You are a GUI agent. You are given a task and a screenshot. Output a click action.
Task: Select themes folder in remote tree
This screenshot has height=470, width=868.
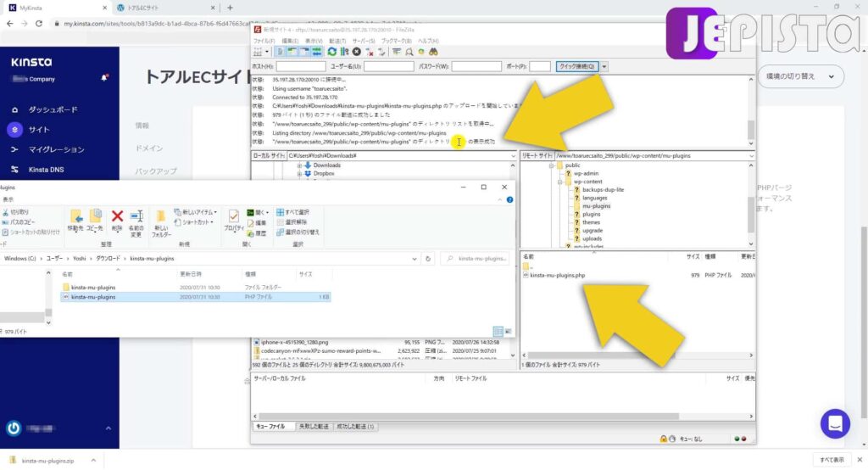(591, 222)
